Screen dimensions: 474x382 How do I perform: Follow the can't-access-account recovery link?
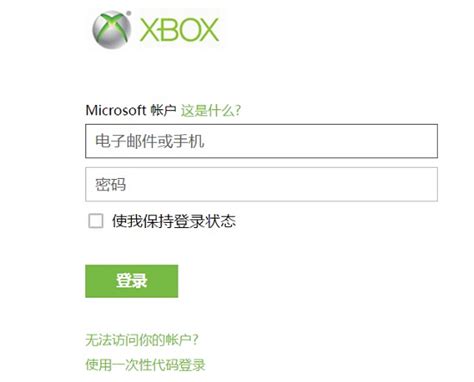point(142,340)
